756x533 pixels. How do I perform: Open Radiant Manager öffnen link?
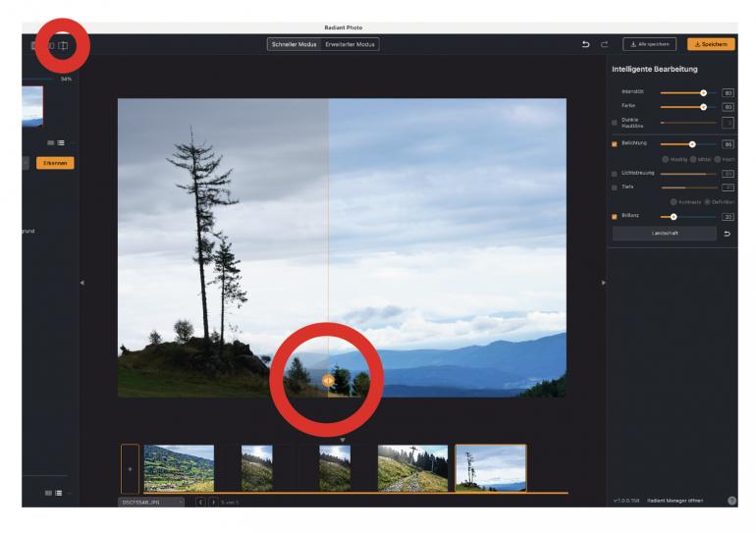point(675,501)
